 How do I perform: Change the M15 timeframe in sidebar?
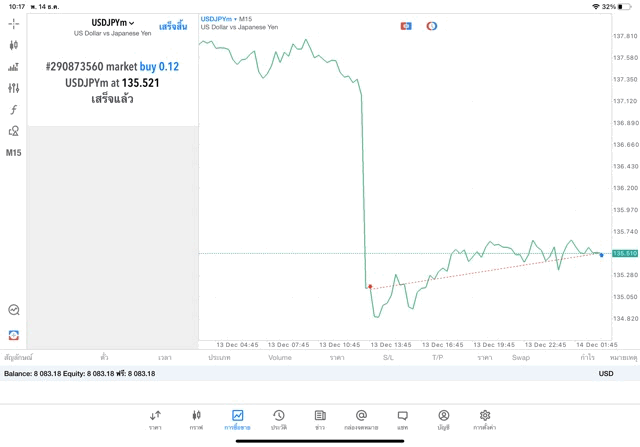click(13, 153)
